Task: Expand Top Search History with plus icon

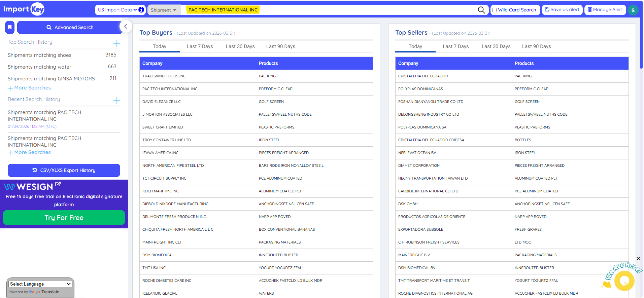Action: [116, 43]
